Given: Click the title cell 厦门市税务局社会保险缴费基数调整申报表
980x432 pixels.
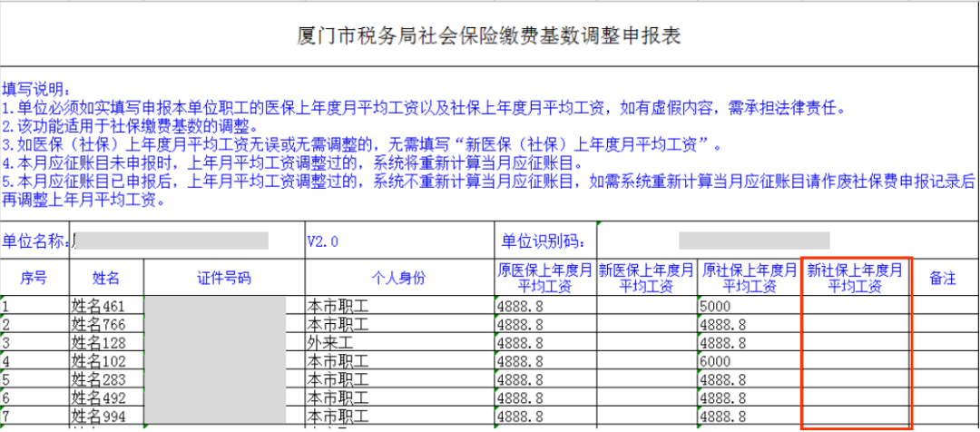Looking at the screenshot, I should coord(489,37).
